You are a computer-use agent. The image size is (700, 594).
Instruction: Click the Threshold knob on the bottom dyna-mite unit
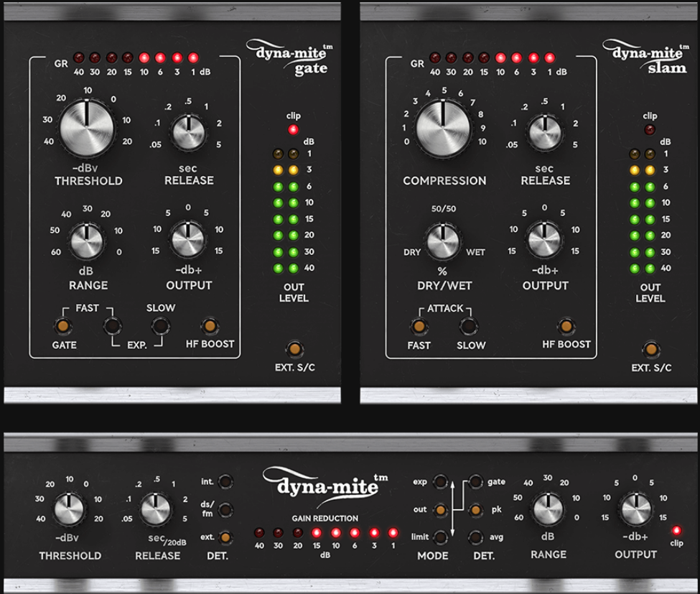tap(69, 509)
